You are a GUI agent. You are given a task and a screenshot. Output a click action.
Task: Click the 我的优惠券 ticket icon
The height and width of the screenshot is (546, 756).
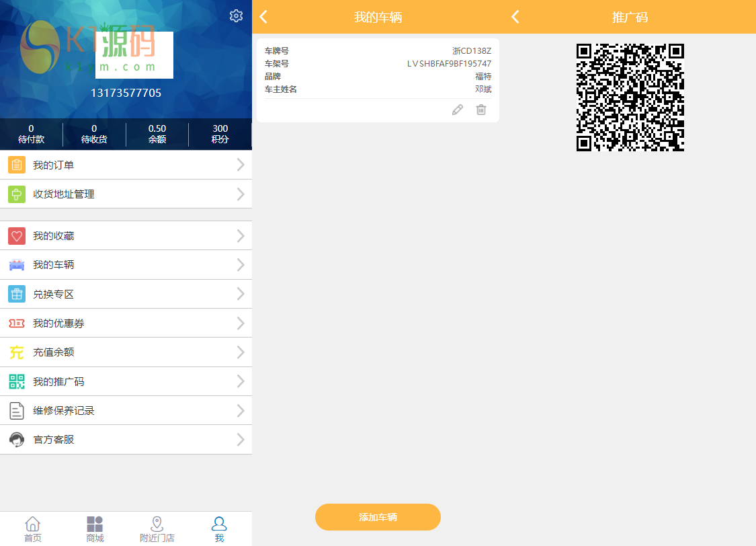[x=17, y=323]
